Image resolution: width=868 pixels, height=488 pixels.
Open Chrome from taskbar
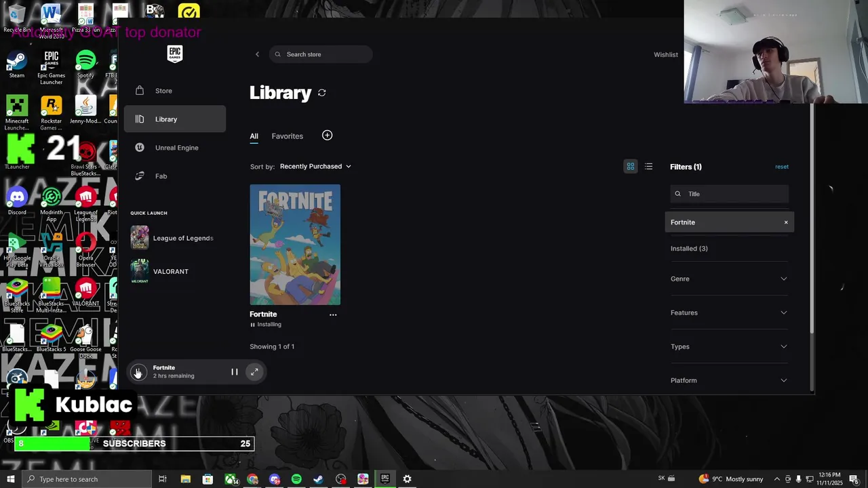pyautogui.click(x=252, y=479)
